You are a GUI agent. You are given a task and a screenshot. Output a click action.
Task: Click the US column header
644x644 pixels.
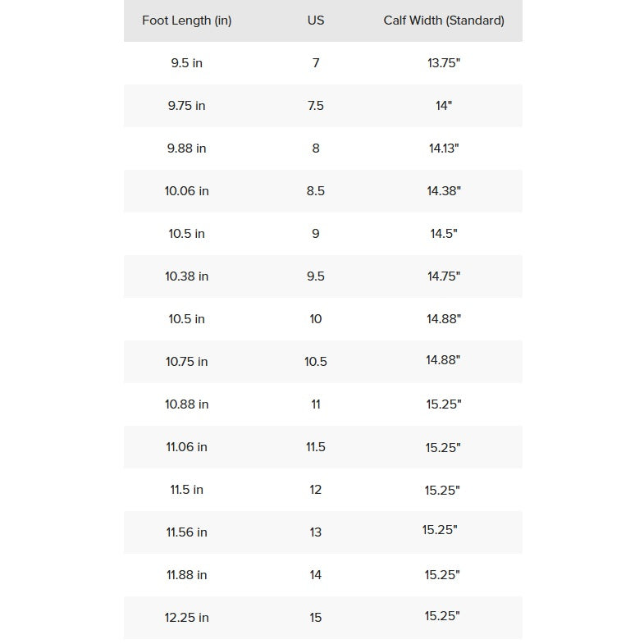315,21
